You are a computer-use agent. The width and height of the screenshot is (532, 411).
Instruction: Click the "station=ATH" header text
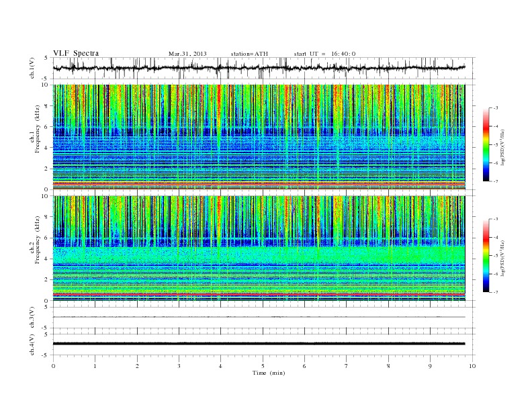(x=249, y=54)
